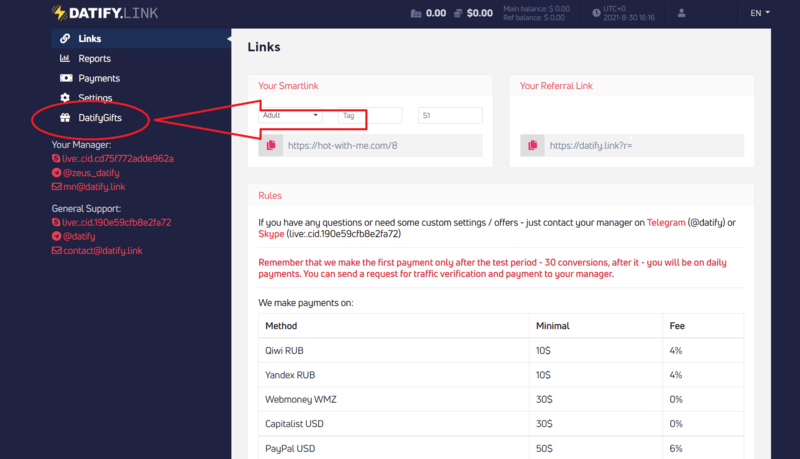Click the Your Smartlink heading
Screen dimensions: 800x459
click(288, 86)
